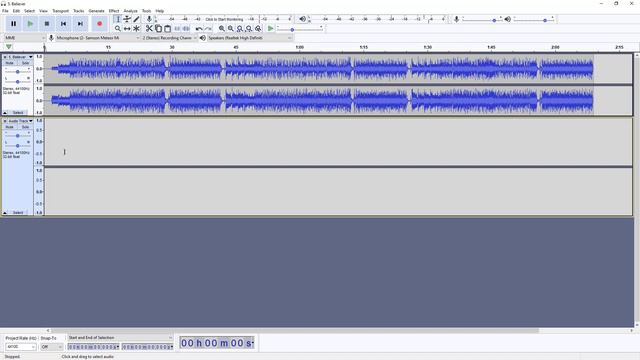Screen dimensions: 640x360
Task: Open the Generate menu
Action: coord(96,11)
